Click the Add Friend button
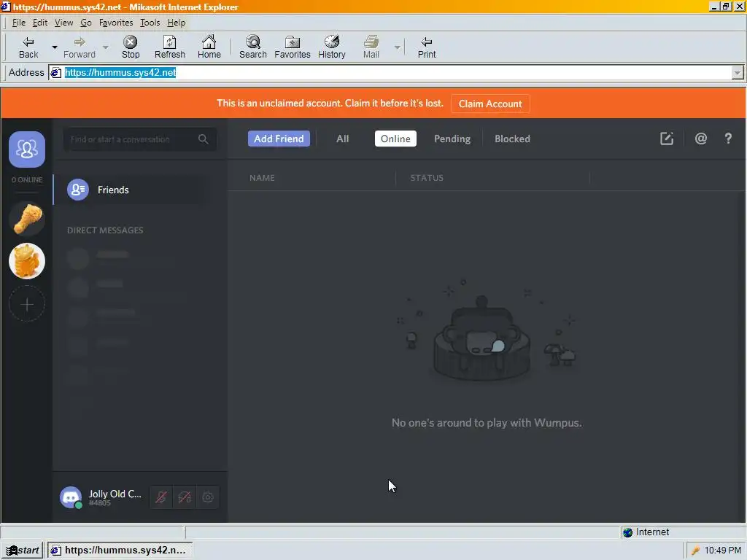The height and width of the screenshot is (560, 747). [279, 139]
